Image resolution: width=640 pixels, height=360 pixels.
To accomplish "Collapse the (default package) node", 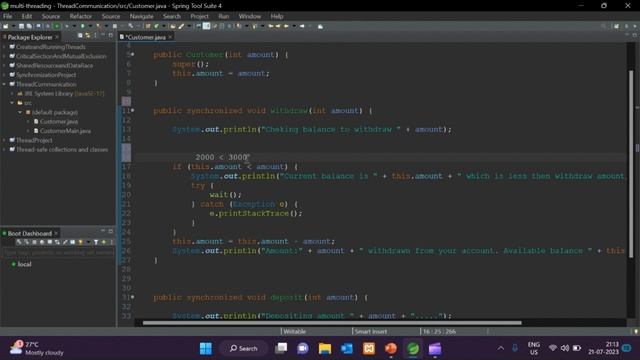I will click(20, 112).
